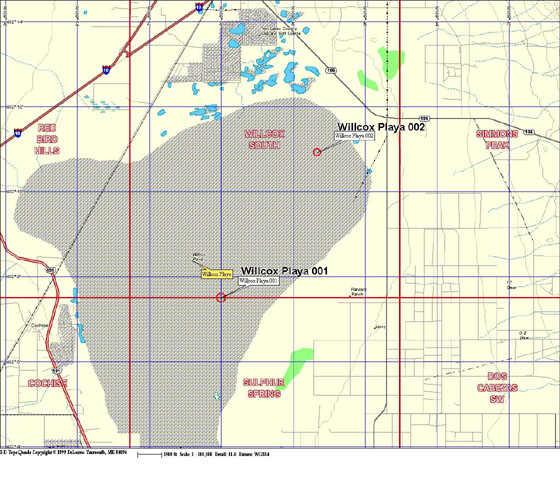560x477 pixels.
Task: Click the Willcox Playa 001 red circle marker
Action: click(x=221, y=297)
